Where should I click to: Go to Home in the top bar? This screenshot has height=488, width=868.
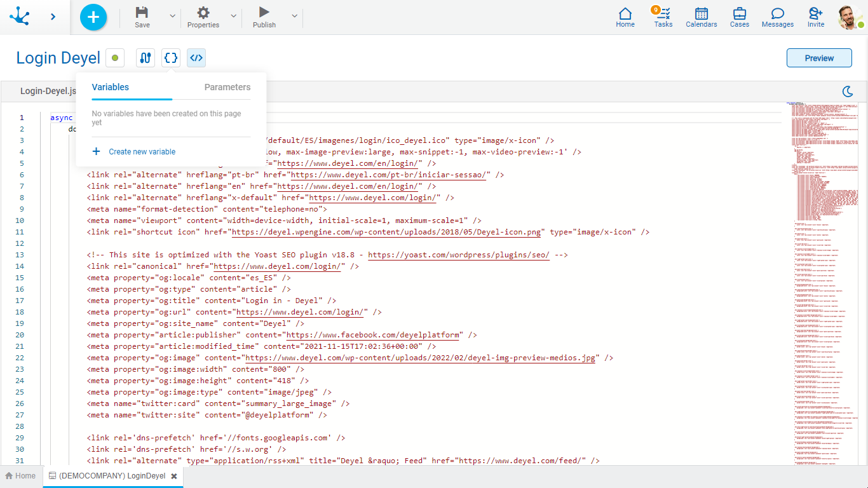coord(625,17)
